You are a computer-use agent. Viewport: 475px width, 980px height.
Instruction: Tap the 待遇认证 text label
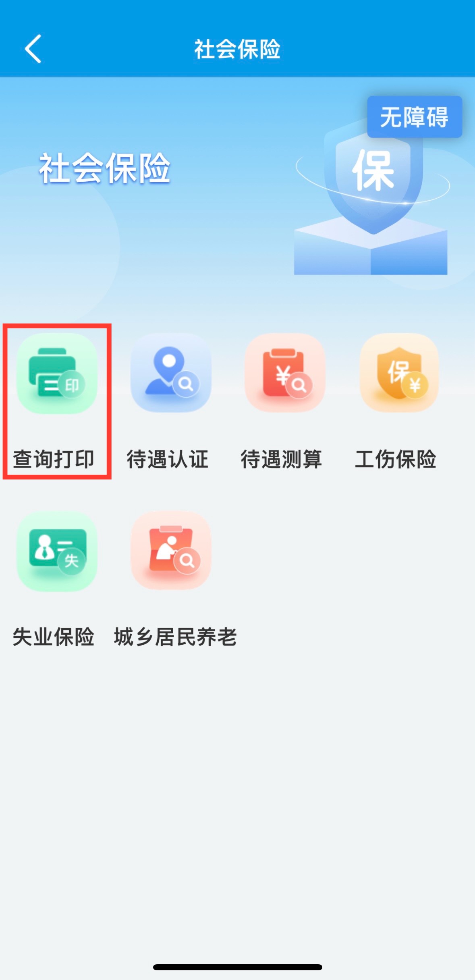168,459
